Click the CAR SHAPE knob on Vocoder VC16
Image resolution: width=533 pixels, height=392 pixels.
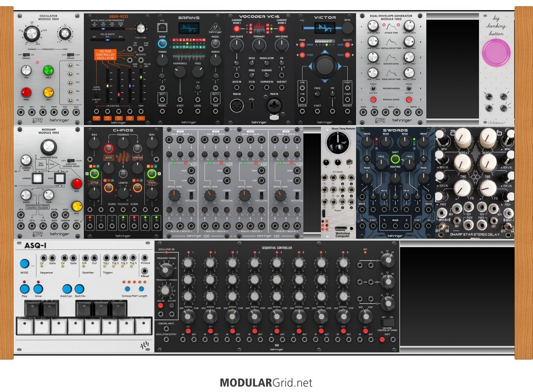click(x=237, y=45)
